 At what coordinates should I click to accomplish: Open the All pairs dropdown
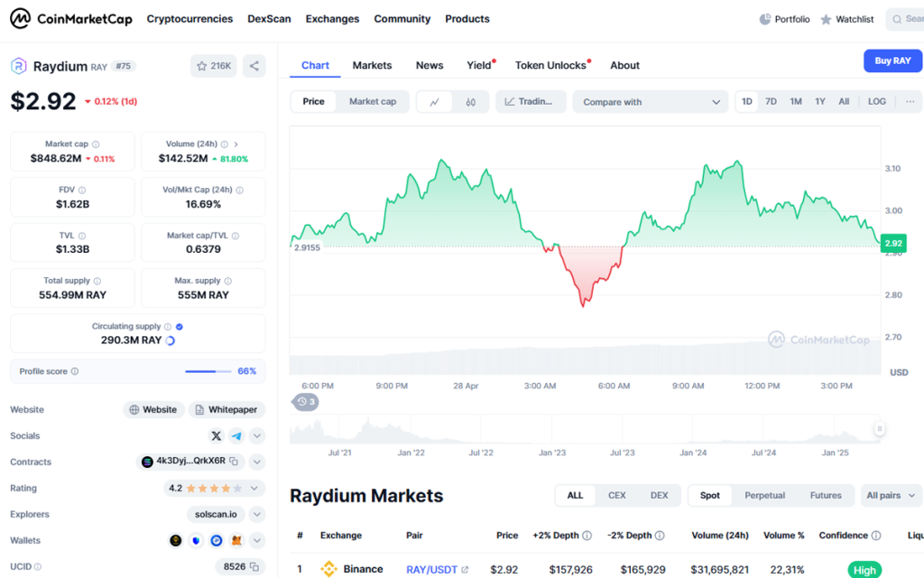[x=891, y=496]
